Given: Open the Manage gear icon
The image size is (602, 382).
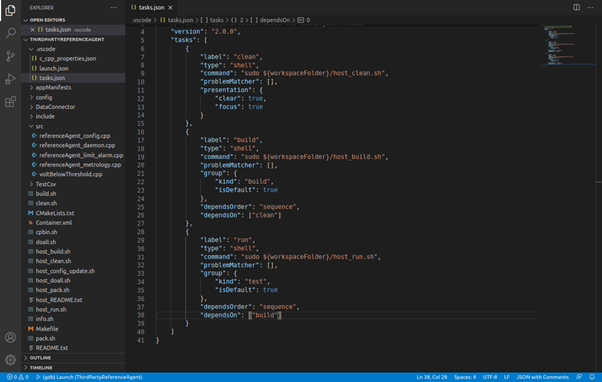Looking at the screenshot, I should click(10, 360).
